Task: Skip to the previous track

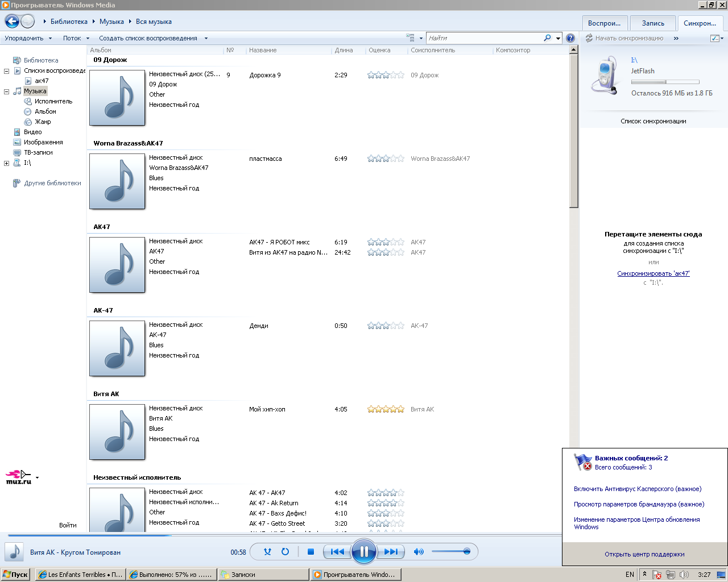Action: (x=337, y=551)
